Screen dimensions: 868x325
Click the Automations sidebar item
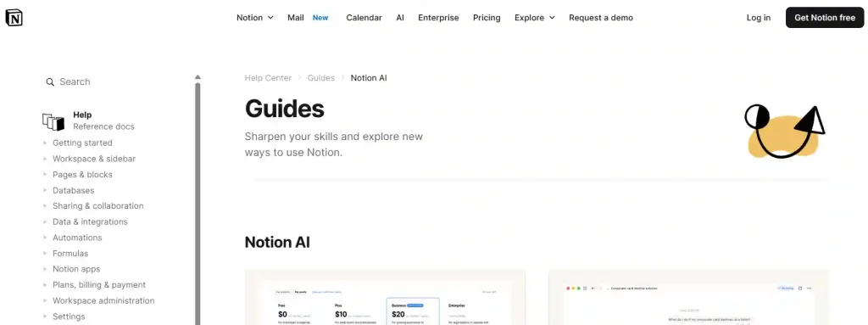point(77,238)
